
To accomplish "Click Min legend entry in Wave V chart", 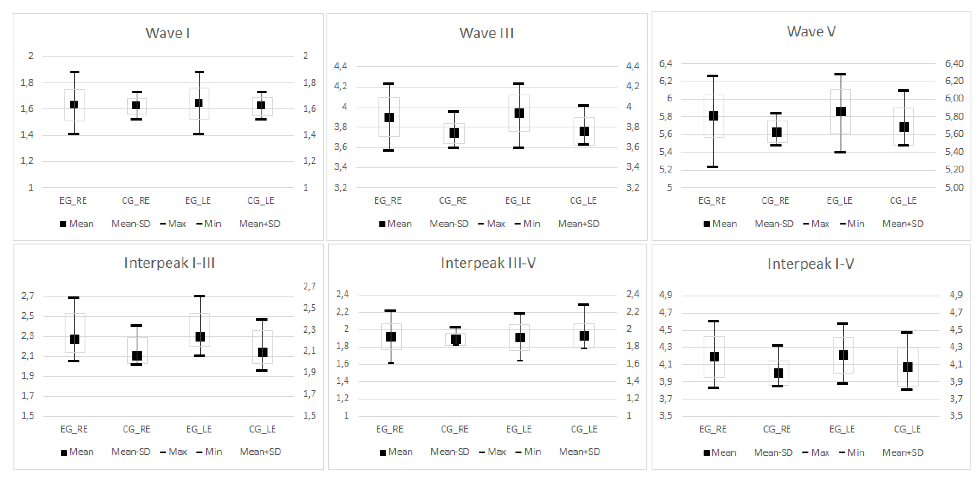I will 852,224.
